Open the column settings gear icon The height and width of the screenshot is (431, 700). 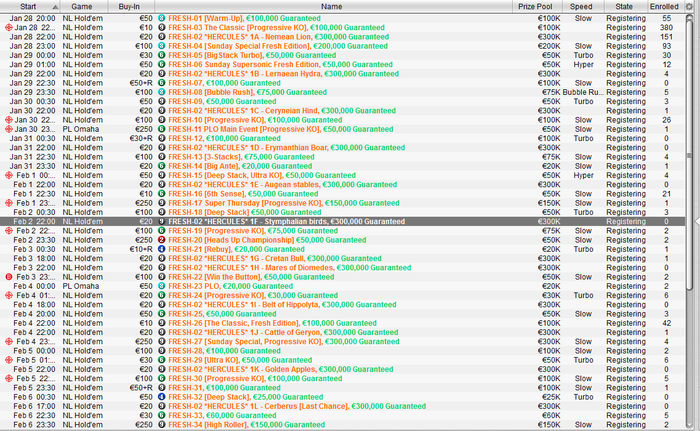689,6
